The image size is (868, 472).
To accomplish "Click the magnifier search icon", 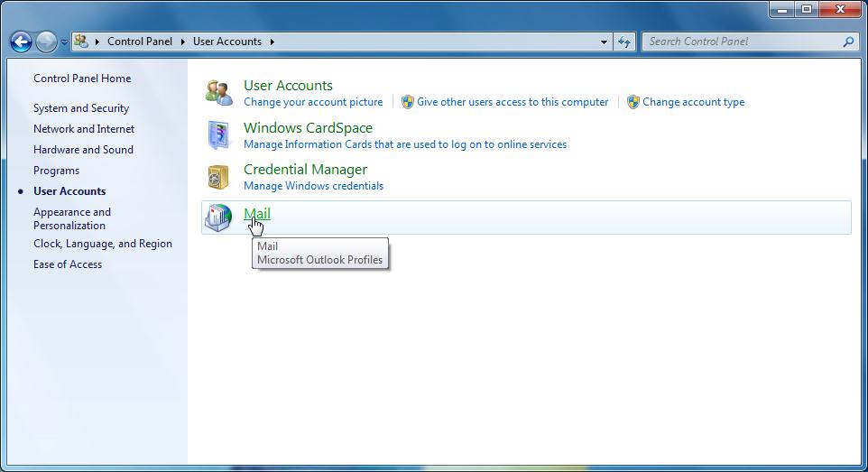I will coord(848,42).
